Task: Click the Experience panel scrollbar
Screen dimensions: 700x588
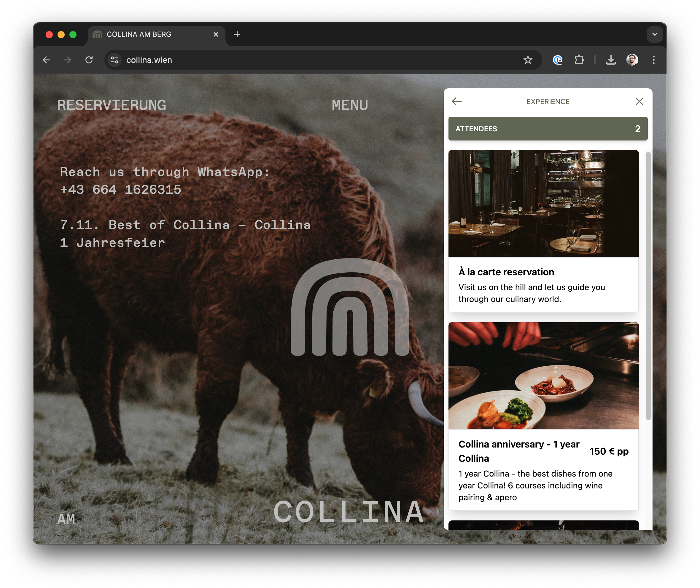Action: pyautogui.click(x=648, y=286)
